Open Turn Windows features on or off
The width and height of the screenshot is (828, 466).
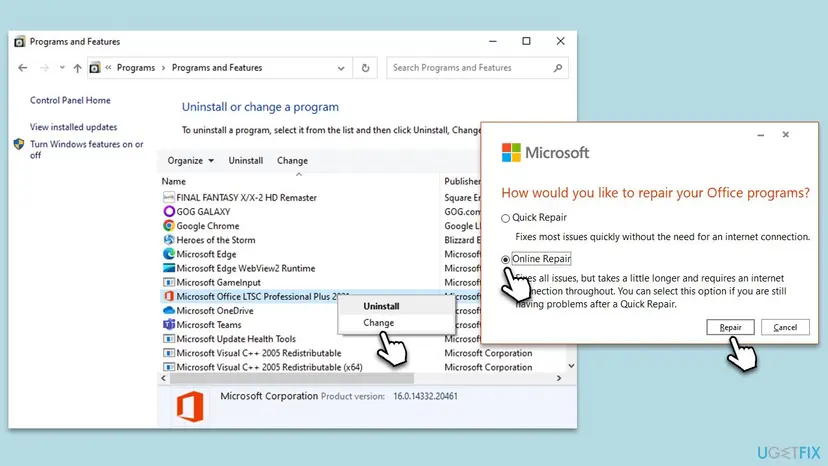point(87,150)
